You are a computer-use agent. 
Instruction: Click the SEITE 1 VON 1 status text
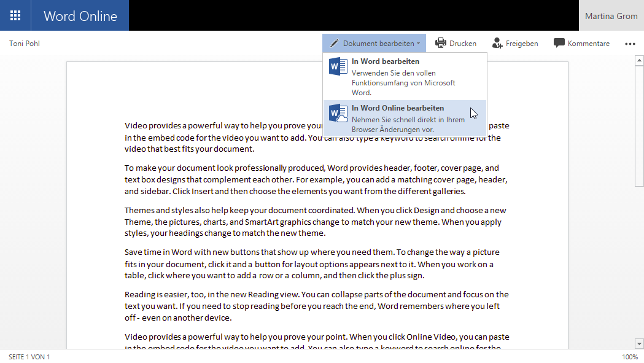[x=29, y=357]
